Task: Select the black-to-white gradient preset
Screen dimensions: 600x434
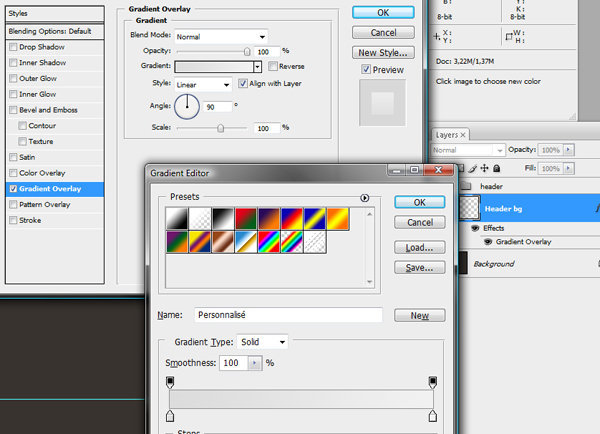Action: (177, 219)
